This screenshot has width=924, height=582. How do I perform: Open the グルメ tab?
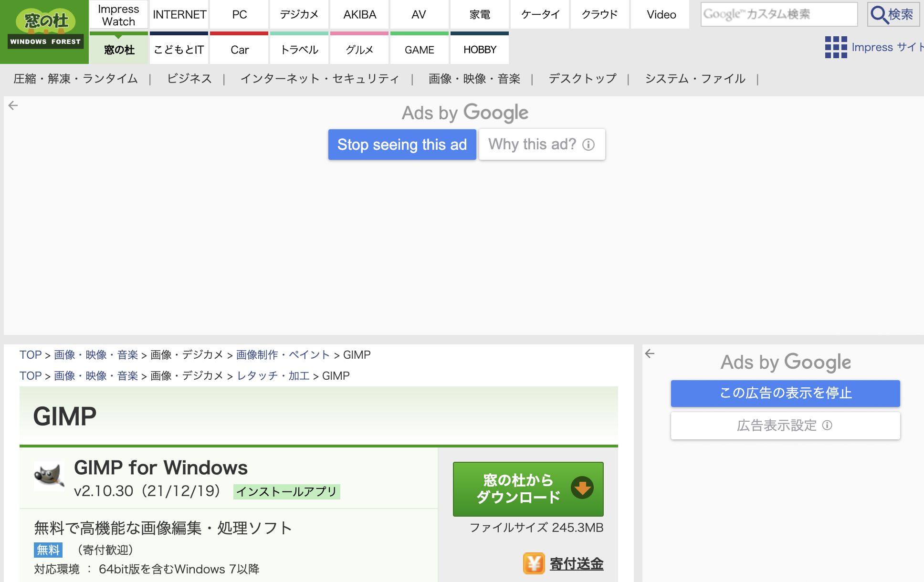coord(359,49)
